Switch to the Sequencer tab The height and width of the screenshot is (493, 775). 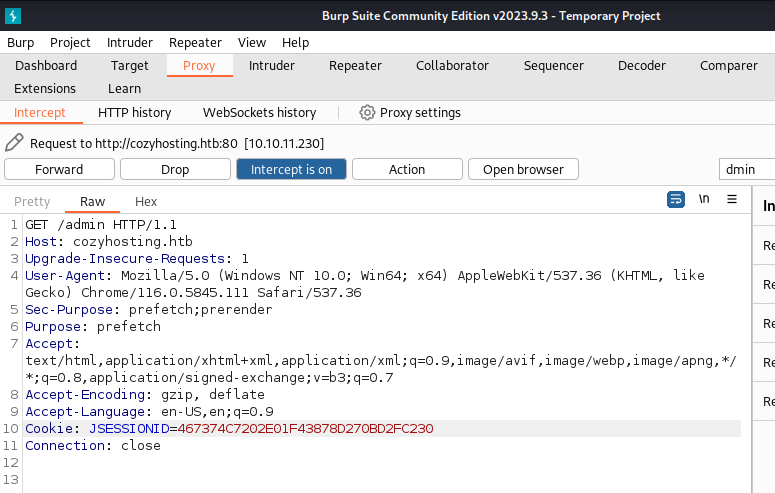[554, 66]
